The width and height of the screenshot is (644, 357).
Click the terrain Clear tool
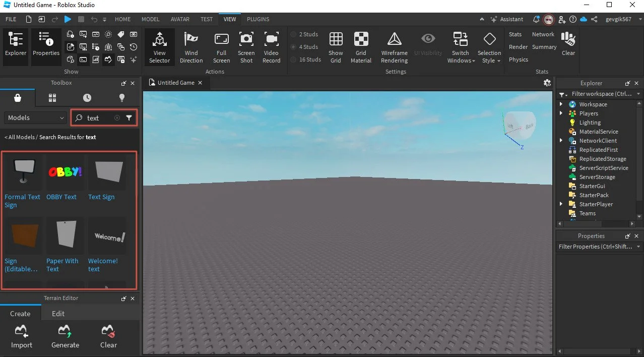[108, 337]
